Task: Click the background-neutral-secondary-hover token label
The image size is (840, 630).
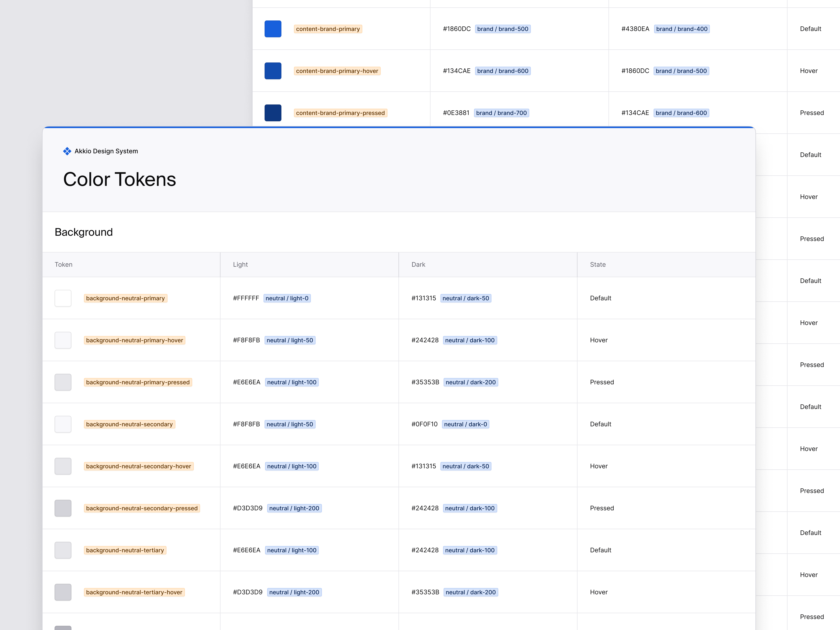Action: [x=139, y=466]
